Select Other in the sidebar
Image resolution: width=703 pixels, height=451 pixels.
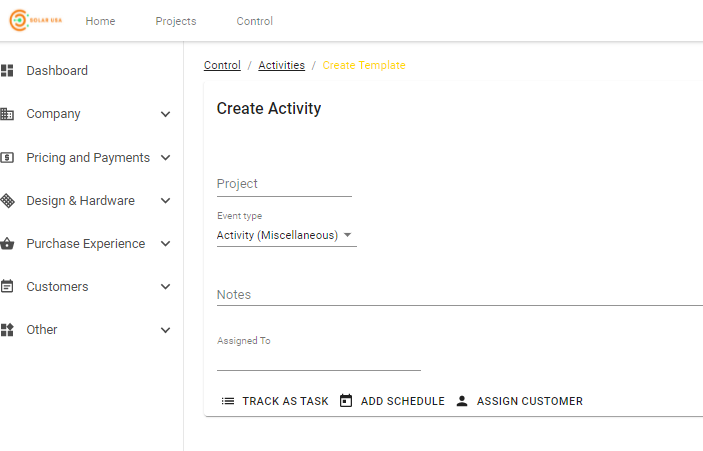[x=42, y=330]
